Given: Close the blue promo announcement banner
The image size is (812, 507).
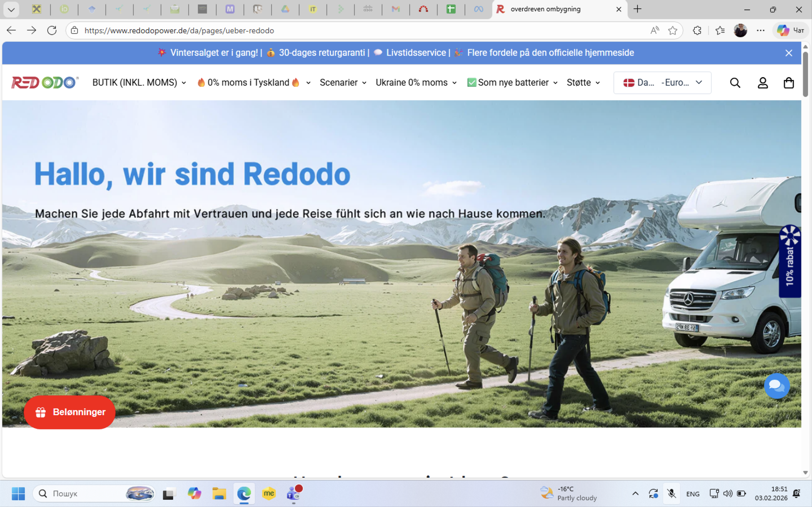Looking at the screenshot, I should 789,53.
